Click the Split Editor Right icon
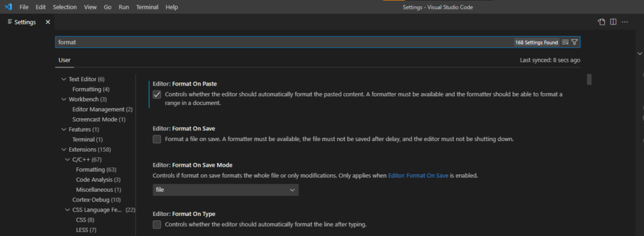 (613, 22)
